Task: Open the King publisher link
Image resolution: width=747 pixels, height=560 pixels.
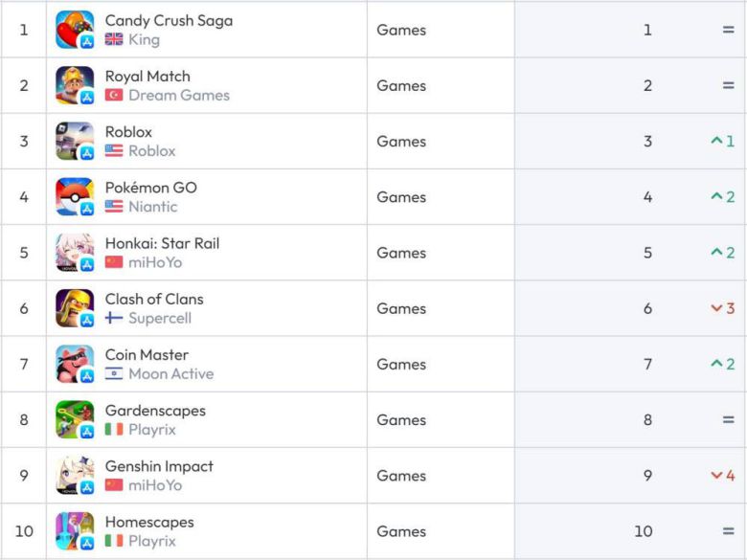Action: coord(144,39)
